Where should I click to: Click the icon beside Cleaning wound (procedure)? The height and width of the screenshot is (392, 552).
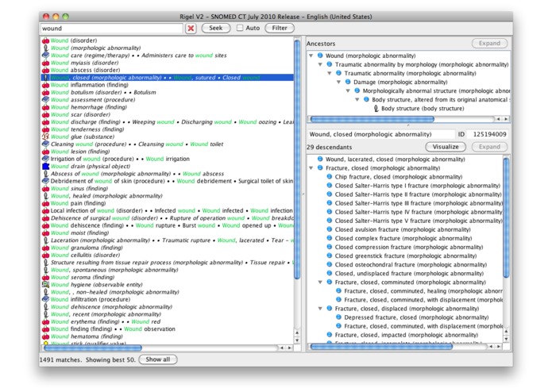pos(45,144)
